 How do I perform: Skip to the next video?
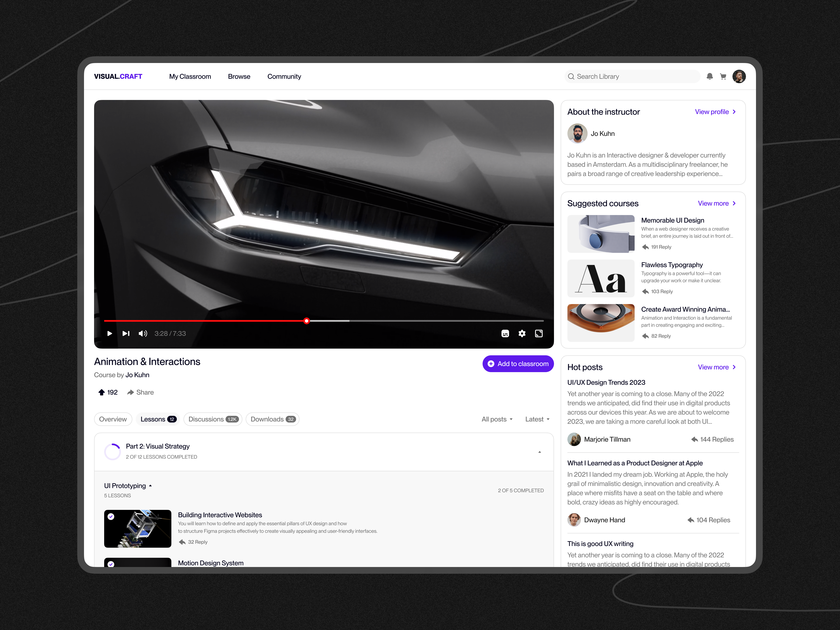[126, 333]
